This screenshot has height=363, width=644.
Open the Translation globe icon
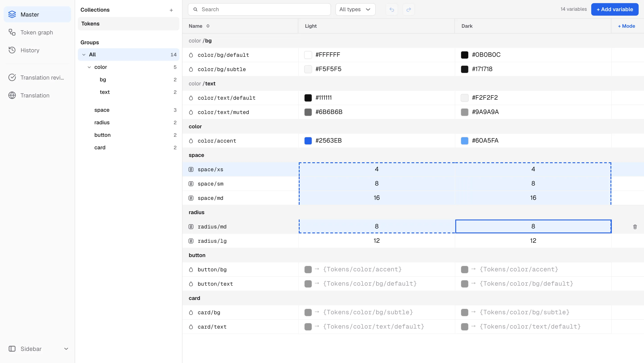[x=12, y=95]
